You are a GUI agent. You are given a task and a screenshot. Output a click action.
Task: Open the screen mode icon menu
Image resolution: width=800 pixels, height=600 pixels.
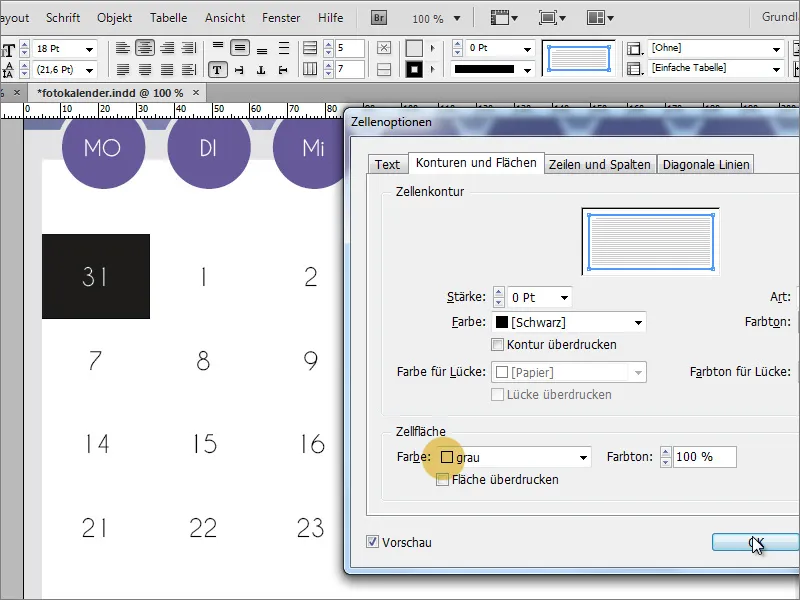pos(552,18)
